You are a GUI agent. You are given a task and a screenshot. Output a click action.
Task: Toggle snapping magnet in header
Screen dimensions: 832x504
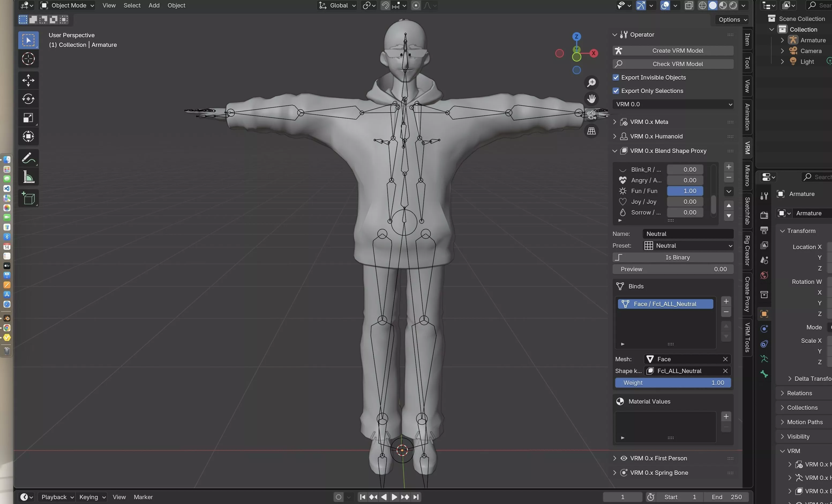[385, 5]
